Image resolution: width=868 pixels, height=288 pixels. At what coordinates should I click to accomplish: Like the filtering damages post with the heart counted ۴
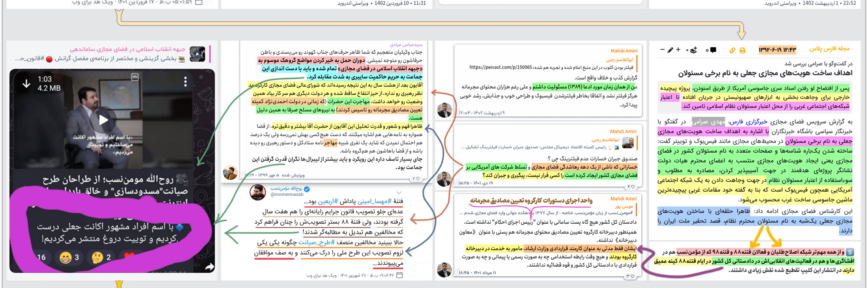(x=633, y=187)
